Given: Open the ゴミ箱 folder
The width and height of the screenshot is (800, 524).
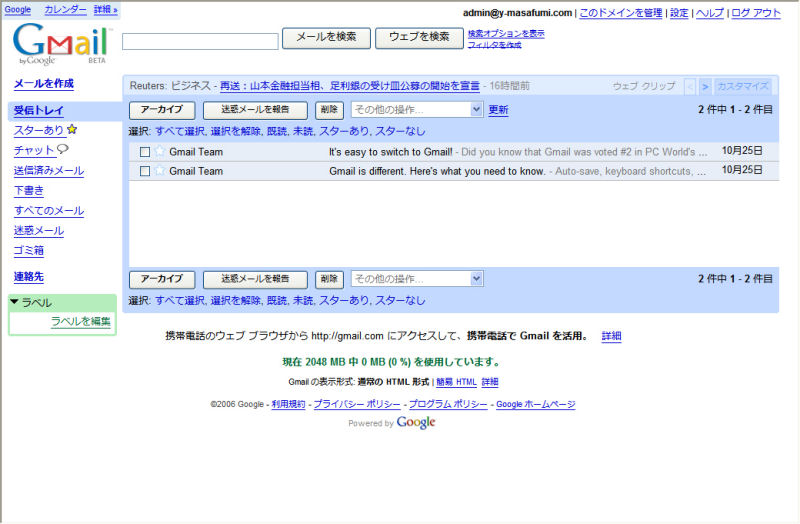Looking at the screenshot, I should (29, 250).
